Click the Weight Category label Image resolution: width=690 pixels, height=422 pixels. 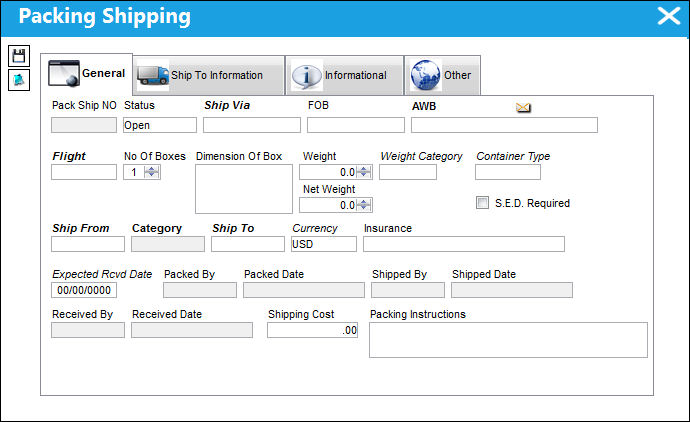point(421,156)
